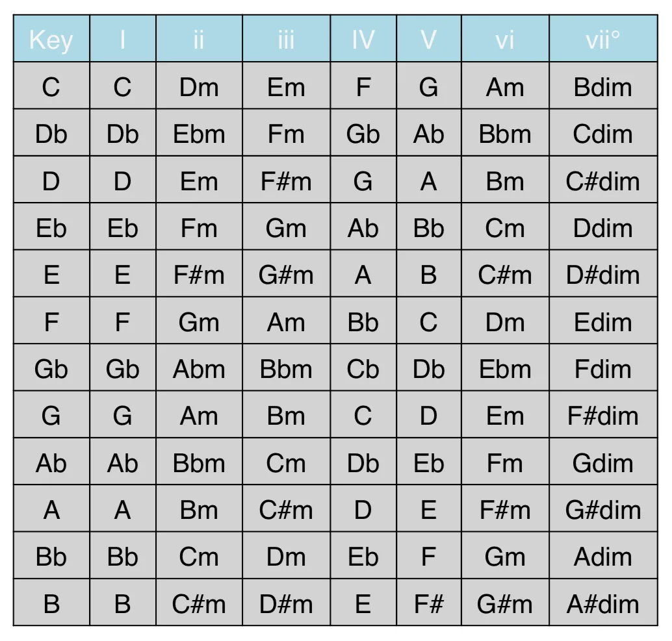Image resolution: width=672 pixels, height=641 pixels.
Task: Select the "Gdim" chord cell
Action: (x=602, y=463)
